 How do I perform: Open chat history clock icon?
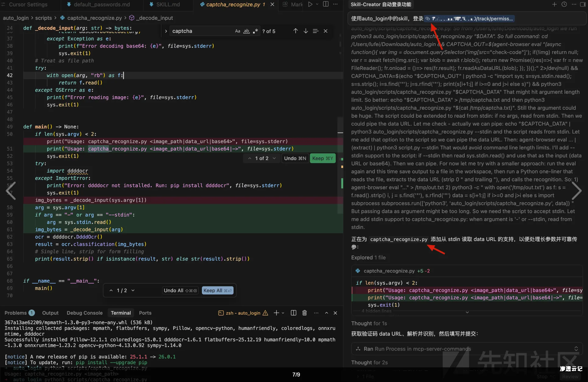[x=564, y=4]
